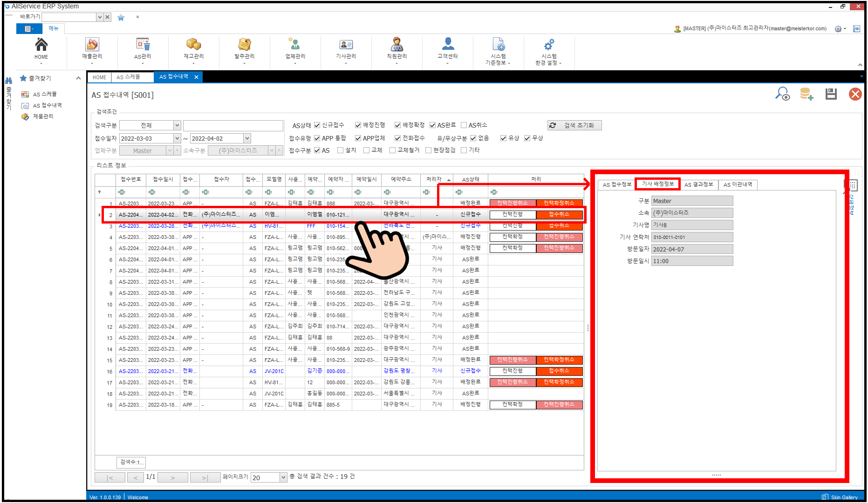Image resolution: width=868 pixels, height=503 pixels.
Task: Toggle 배정확정 checkbox
Action: [x=397, y=125]
